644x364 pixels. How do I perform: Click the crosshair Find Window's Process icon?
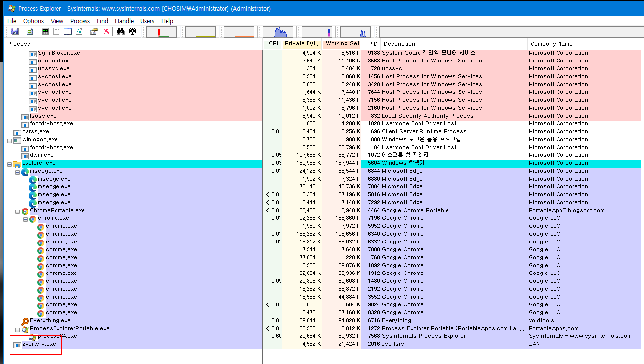[x=133, y=31]
